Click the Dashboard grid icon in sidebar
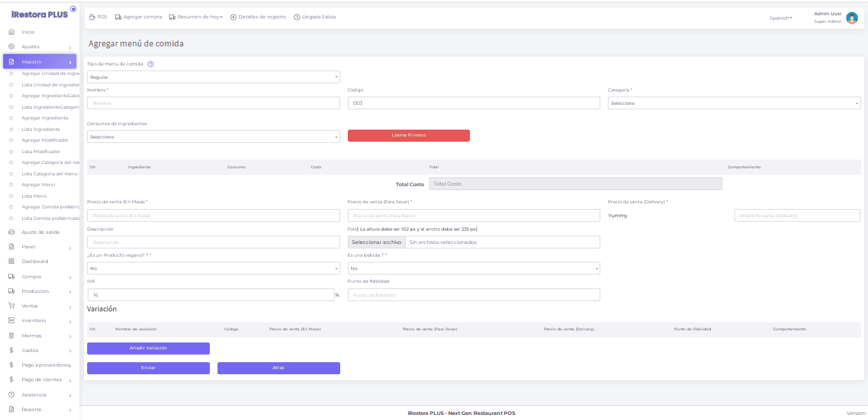This screenshot has width=868, height=420. point(11,261)
